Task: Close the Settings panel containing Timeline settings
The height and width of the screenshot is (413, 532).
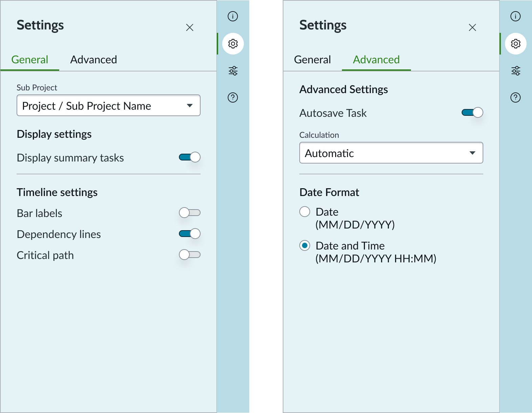Action: (x=190, y=27)
